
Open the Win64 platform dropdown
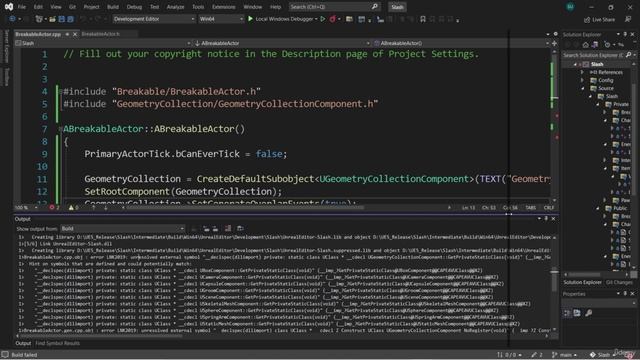click(x=221, y=19)
